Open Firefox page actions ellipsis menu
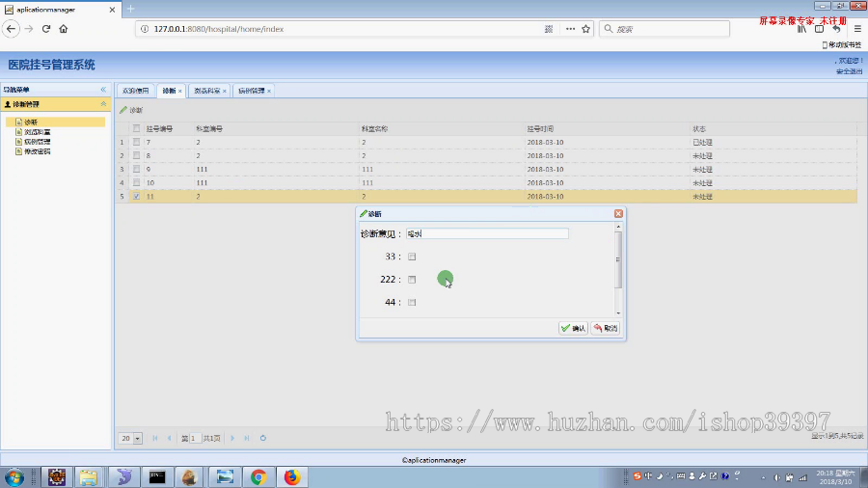The height and width of the screenshot is (488, 868). tap(570, 29)
